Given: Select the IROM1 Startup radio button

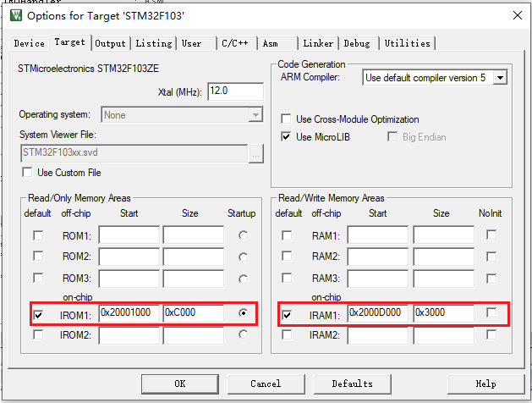Looking at the screenshot, I should click(x=243, y=312).
